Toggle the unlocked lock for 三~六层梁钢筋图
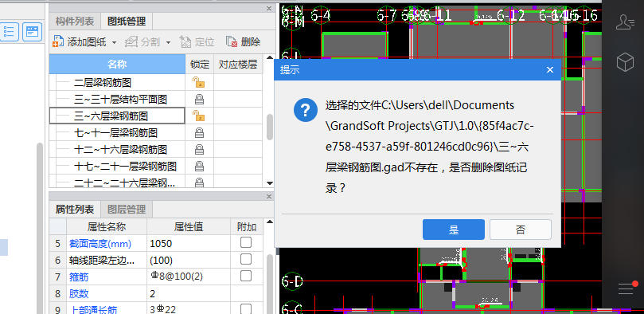This screenshot has width=644, height=314. tap(199, 116)
